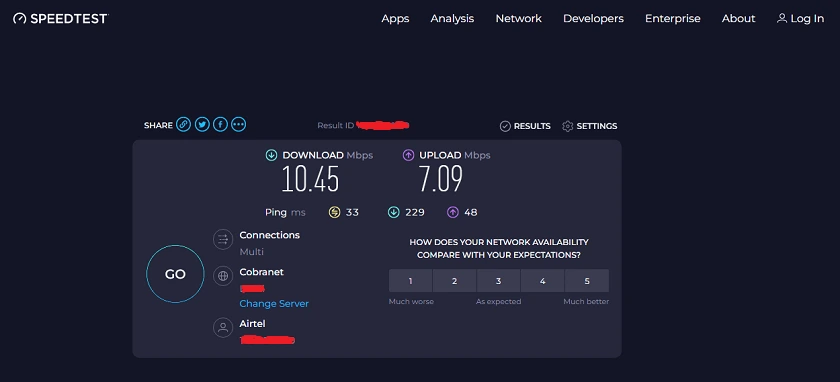The width and height of the screenshot is (840, 382).
Task: Rate network availability 5, much better
Action: [x=587, y=281]
